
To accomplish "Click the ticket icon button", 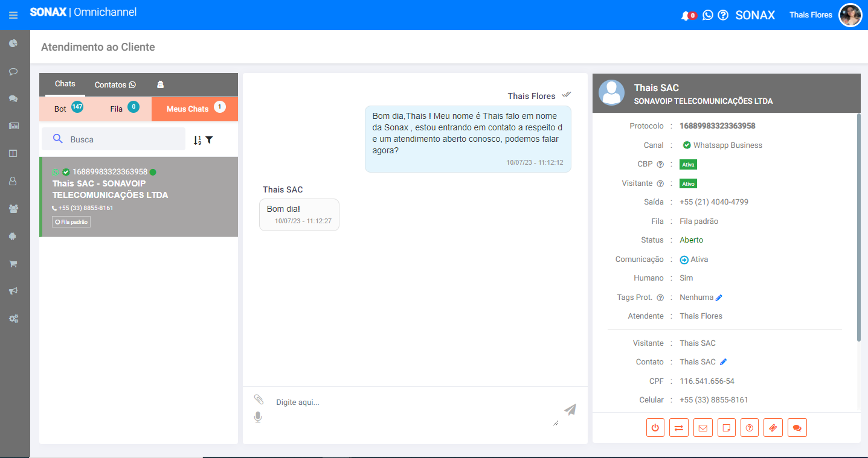I will [773, 428].
